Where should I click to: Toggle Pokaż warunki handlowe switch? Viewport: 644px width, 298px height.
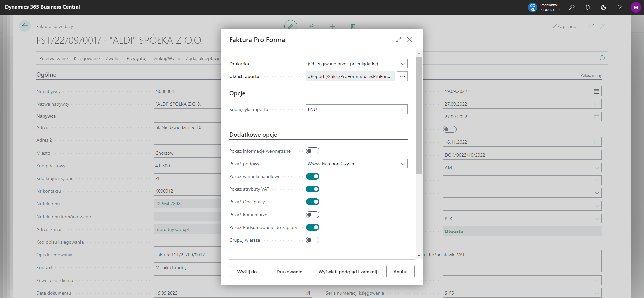point(313,176)
